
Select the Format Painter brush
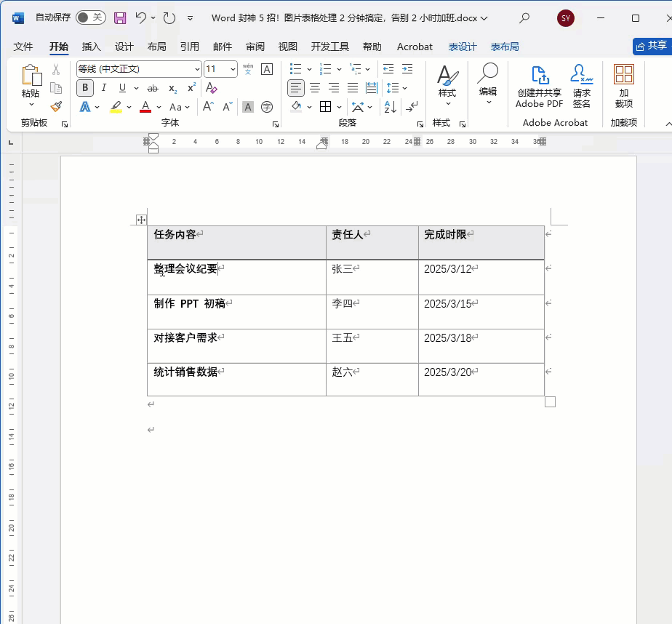(x=56, y=107)
